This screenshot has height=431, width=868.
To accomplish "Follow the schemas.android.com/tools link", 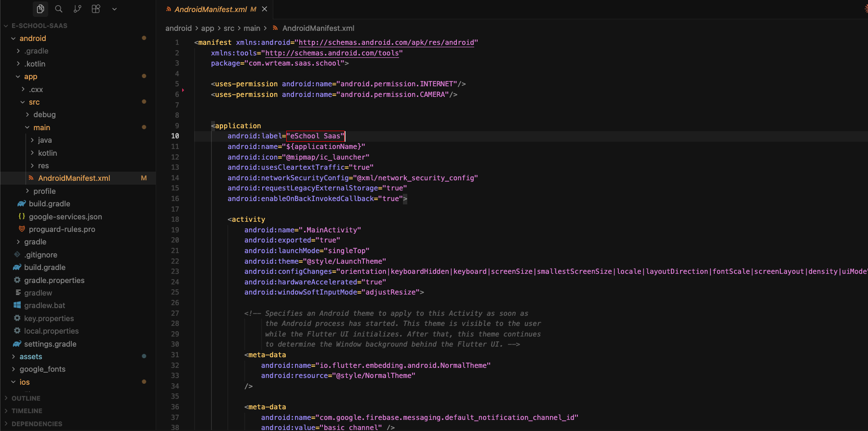I will pyautogui.click(x=332, y=53).
